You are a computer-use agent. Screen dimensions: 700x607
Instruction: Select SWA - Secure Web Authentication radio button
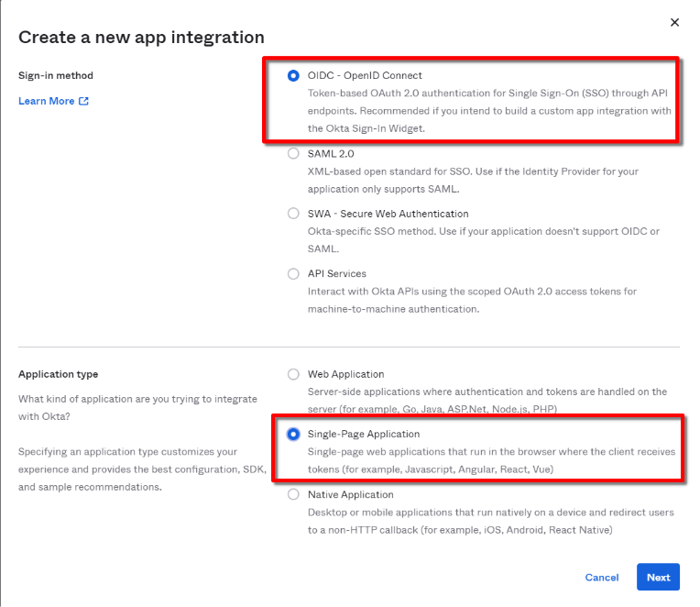293,214
